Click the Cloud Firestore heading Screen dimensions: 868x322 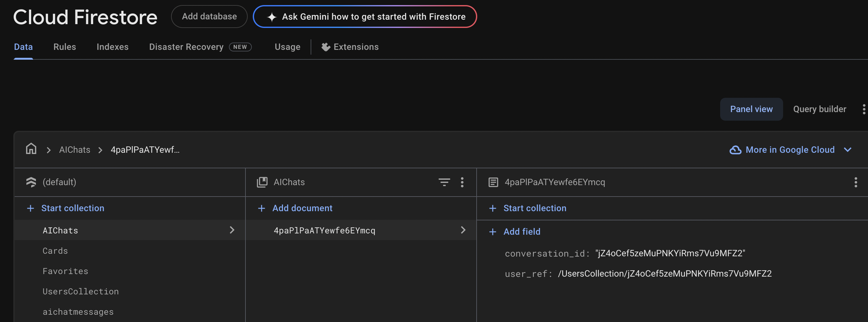[85, 17]
